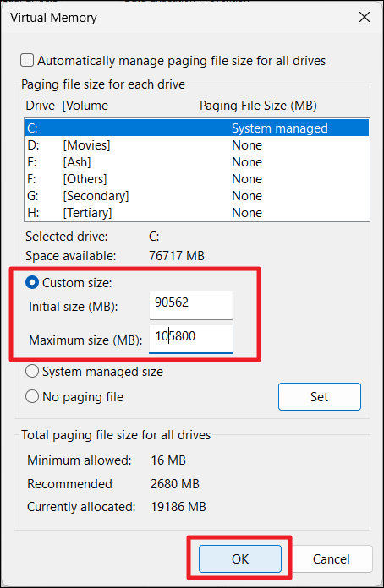This screenshot has height=588, width=384.
Task: Select drive D: Movies row
Action: (x=197, y=145)
